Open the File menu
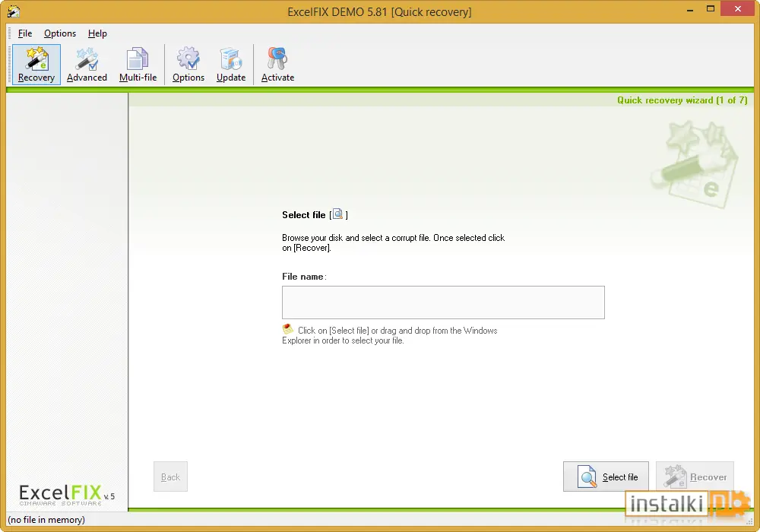This screenshot has height=532, width=760. click(x=25, y=33)
